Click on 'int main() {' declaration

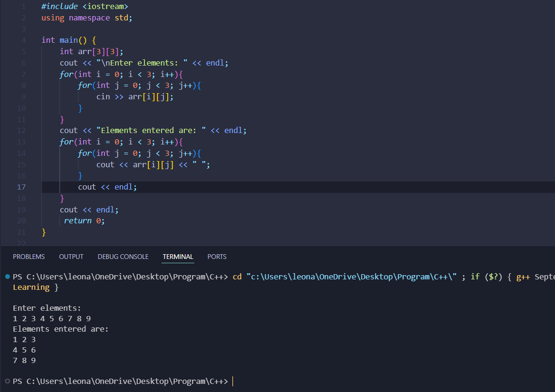point(69,40)
